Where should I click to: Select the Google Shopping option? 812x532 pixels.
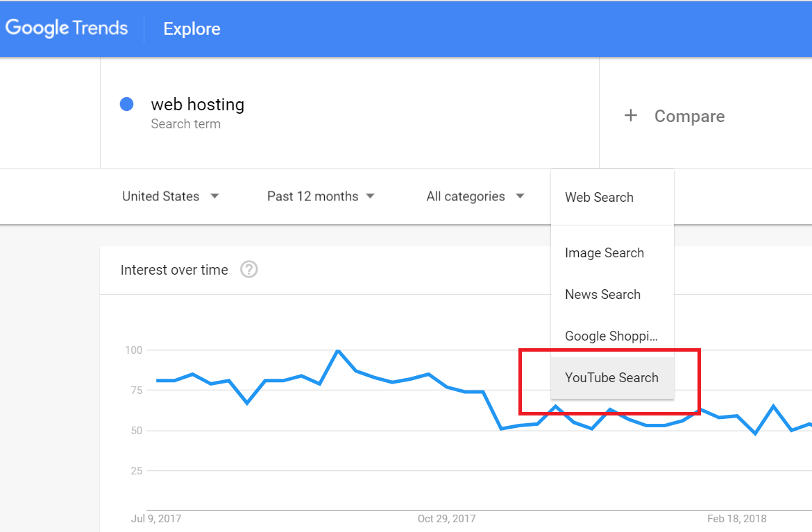611,336
